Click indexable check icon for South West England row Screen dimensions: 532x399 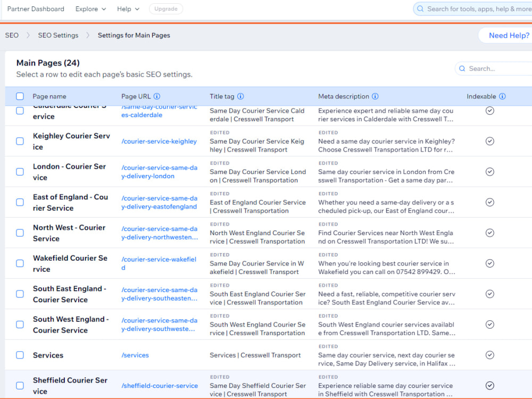pyautogui.click(x=490, y=325)
